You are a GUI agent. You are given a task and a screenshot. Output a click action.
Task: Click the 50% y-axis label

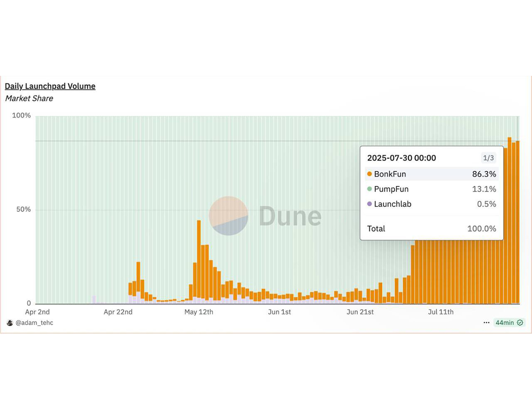[23, 209]
